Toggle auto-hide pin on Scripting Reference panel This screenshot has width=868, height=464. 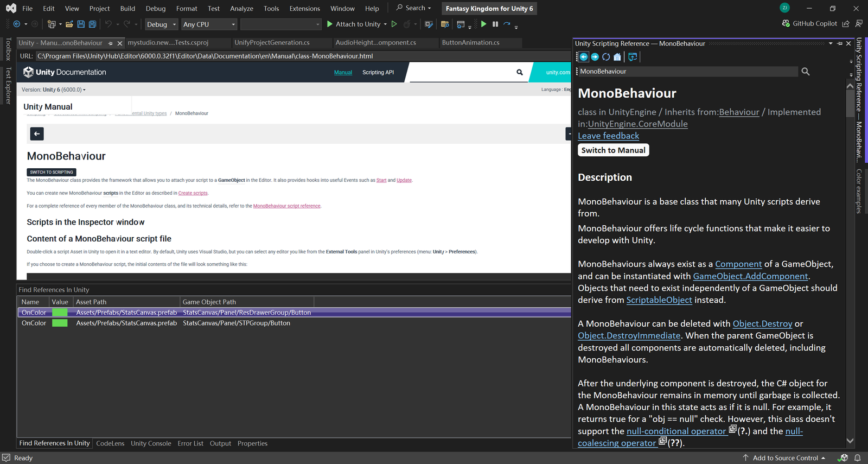pyautogui.click(x=840, y=43)
